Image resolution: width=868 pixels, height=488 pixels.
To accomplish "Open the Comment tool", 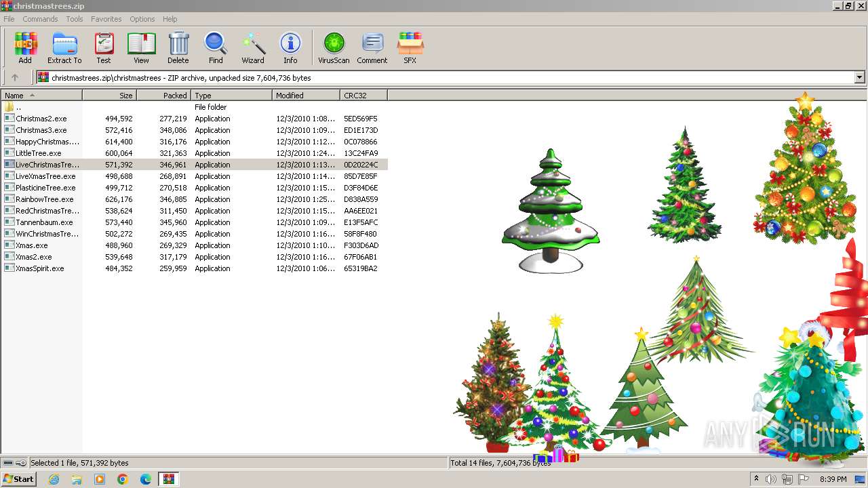I will click(x=372, y=48).
